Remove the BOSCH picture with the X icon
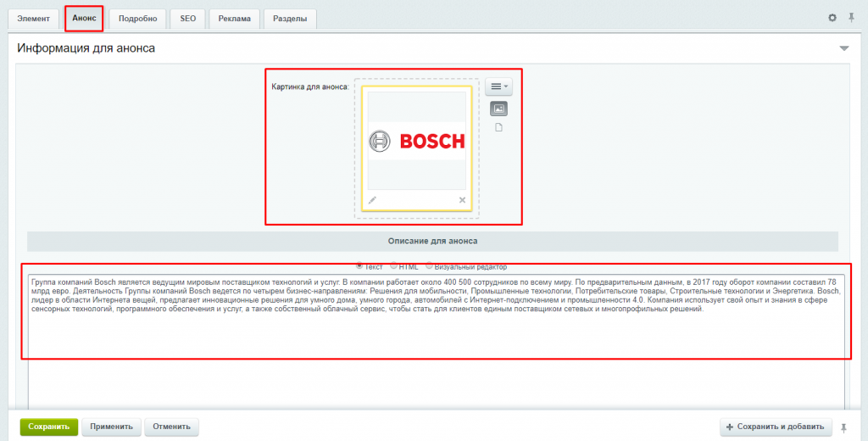This screenshot has height=441, width=868. (x=462, y=200)
